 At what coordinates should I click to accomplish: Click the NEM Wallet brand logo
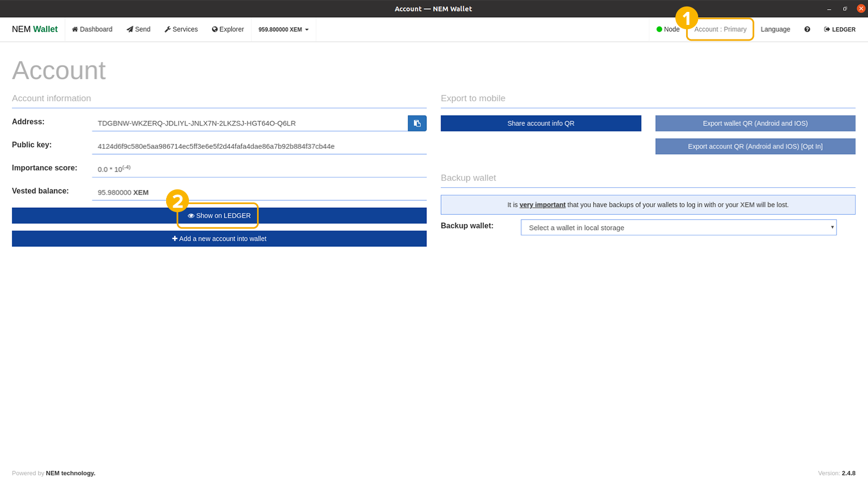[x=35, y=29]
